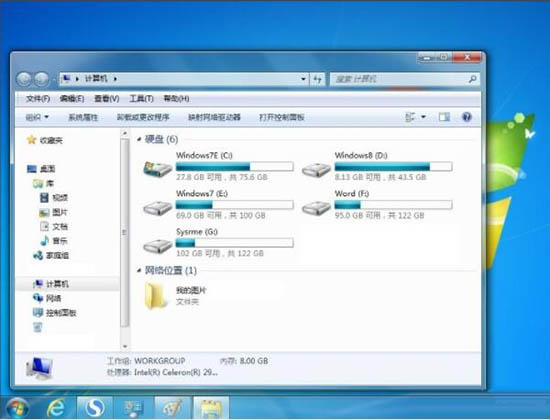Select the Sysrme (G:) drive icon

(158, 246)
